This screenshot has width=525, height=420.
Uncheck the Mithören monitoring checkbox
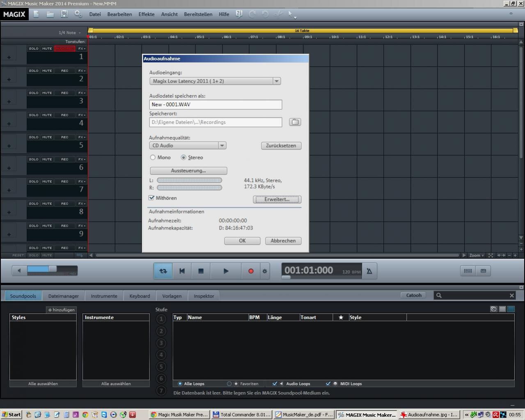coord(151,198)
